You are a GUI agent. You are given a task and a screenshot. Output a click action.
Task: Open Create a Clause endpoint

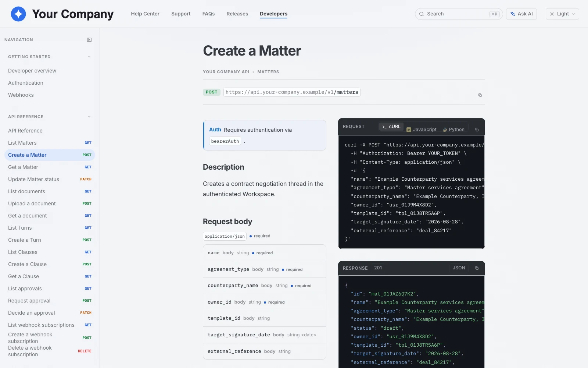point(50,264)
